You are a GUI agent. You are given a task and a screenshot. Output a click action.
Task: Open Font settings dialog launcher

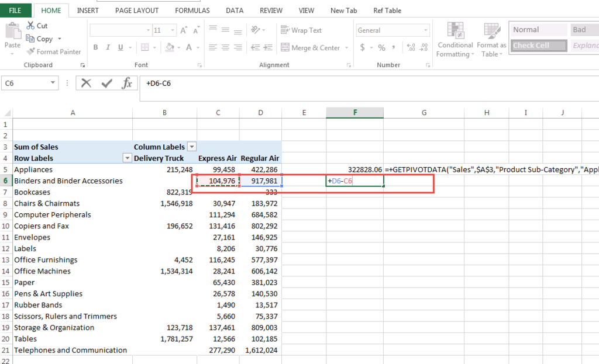click(x=199, y=65)
